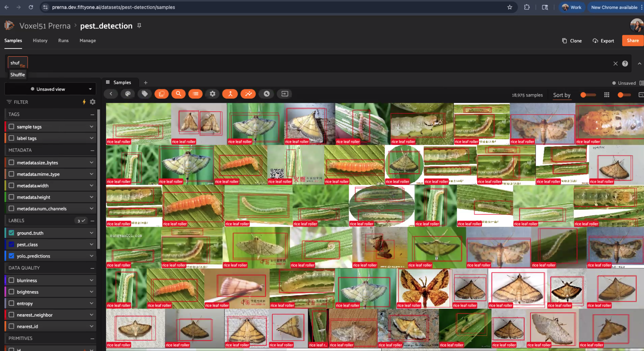Expand the sample tags chevron
The height and width of the screenshot is (351, 644).
click(x=91, y=127)
